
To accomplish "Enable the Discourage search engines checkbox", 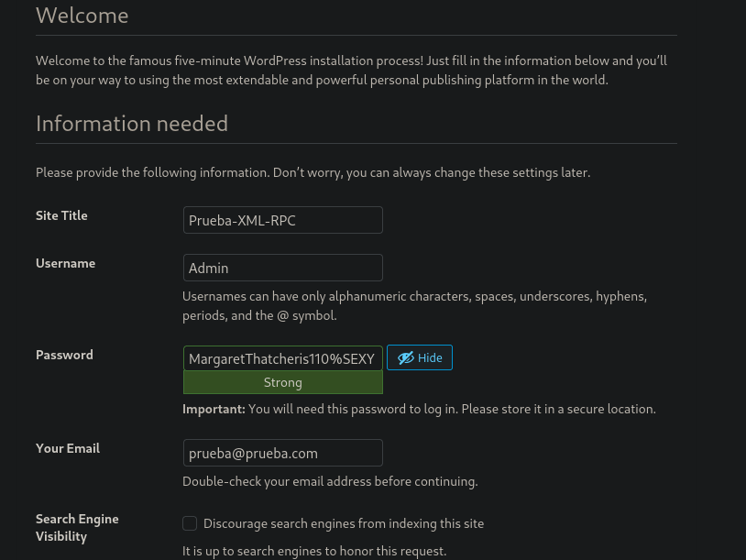I will click(190, 523).
